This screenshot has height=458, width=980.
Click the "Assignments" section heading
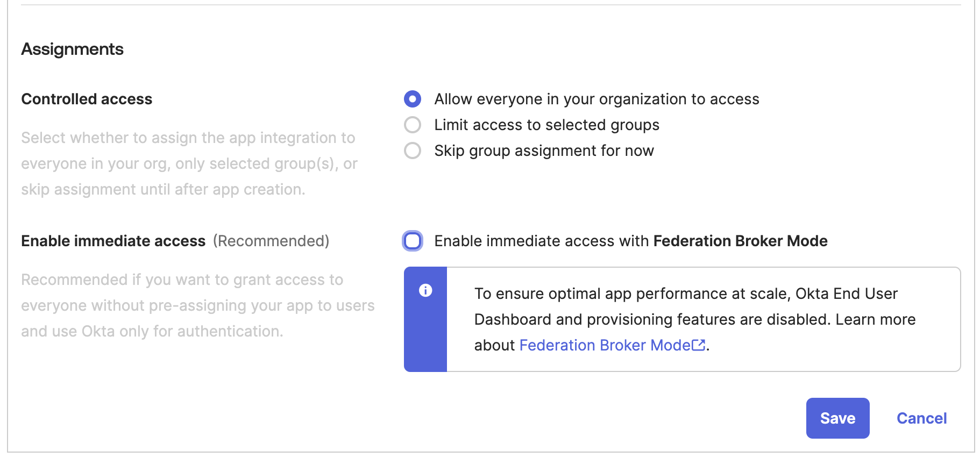[x=72, y=49]
